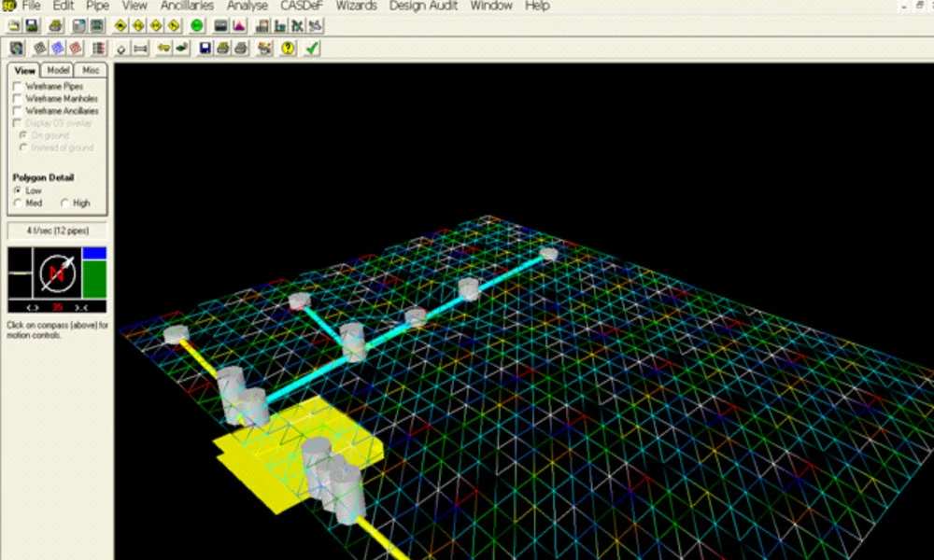Open help with the yellow question mark icon

[x=289, y=48]
